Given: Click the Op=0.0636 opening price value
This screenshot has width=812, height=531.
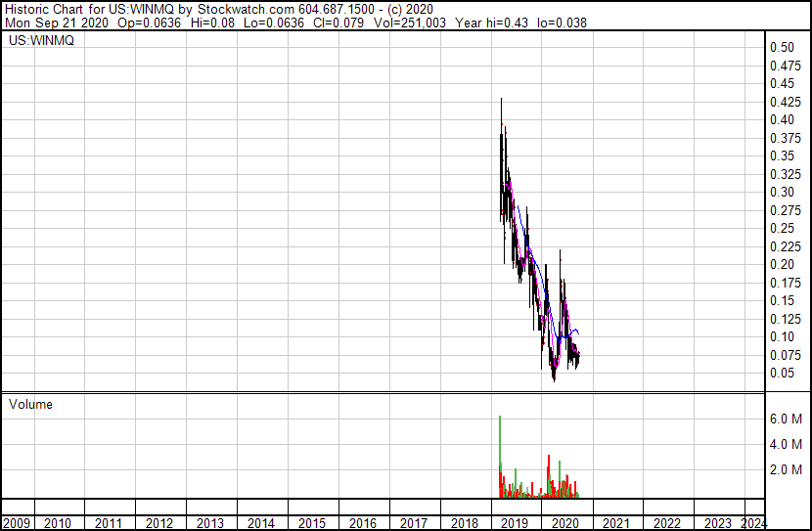Looking at the screenshot, I should 149,22.
